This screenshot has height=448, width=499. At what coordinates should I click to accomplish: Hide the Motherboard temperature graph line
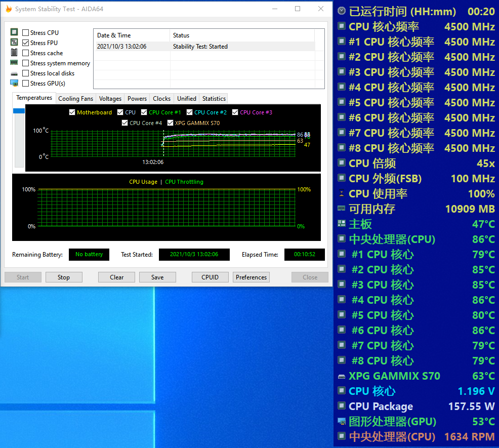point(72,112)
